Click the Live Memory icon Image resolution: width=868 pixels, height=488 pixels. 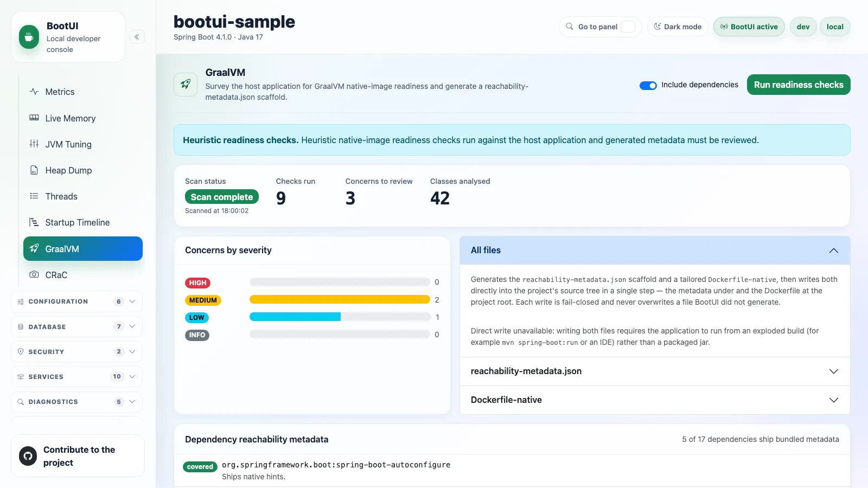34,118
